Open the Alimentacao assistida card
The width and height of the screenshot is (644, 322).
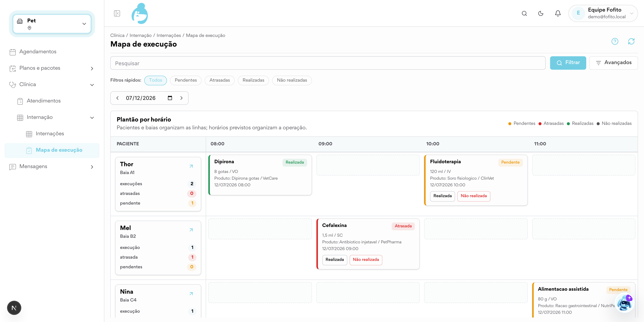point(584,300)
